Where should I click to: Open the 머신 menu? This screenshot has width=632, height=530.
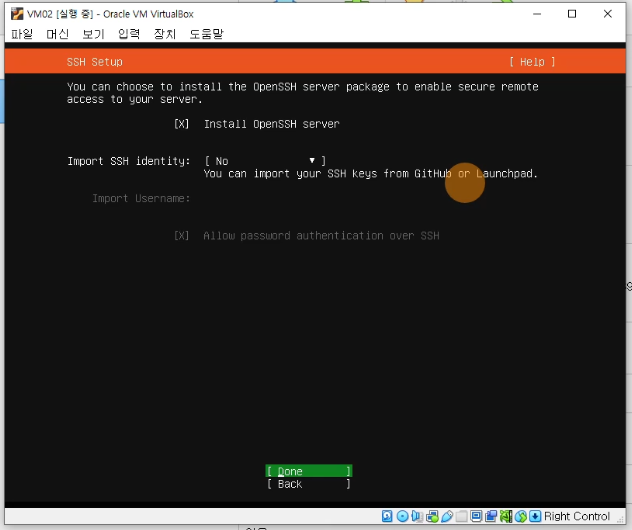[x=58, y=33]
